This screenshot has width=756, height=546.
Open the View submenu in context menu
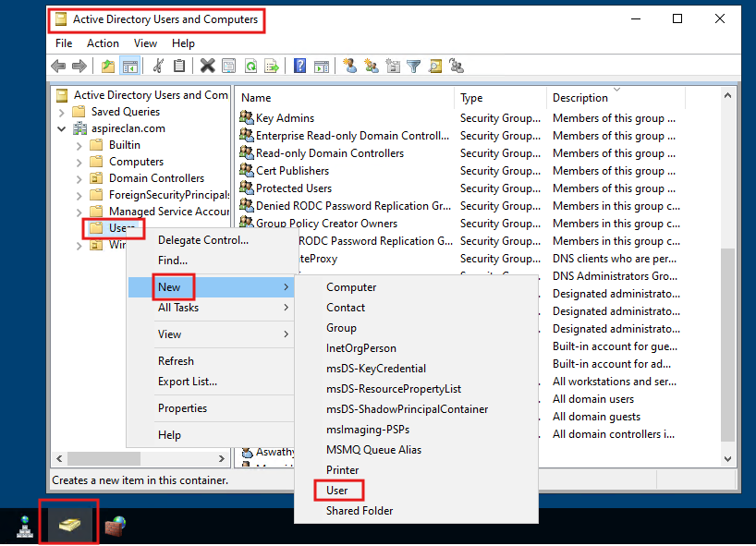211,334
